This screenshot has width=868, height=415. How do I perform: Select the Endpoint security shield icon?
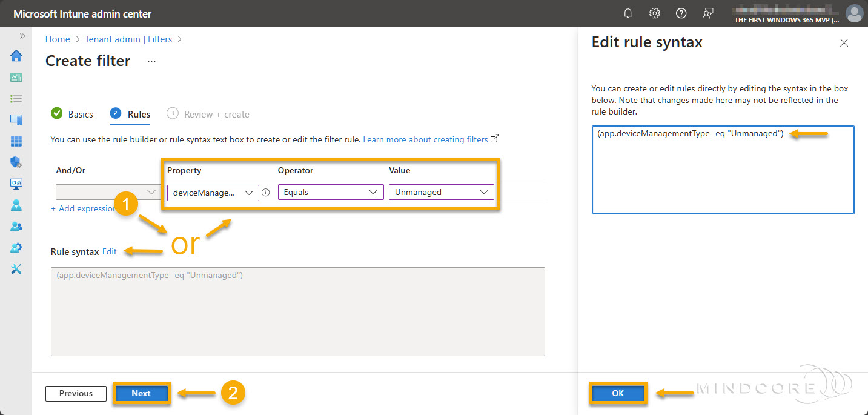tap(16, 162)
